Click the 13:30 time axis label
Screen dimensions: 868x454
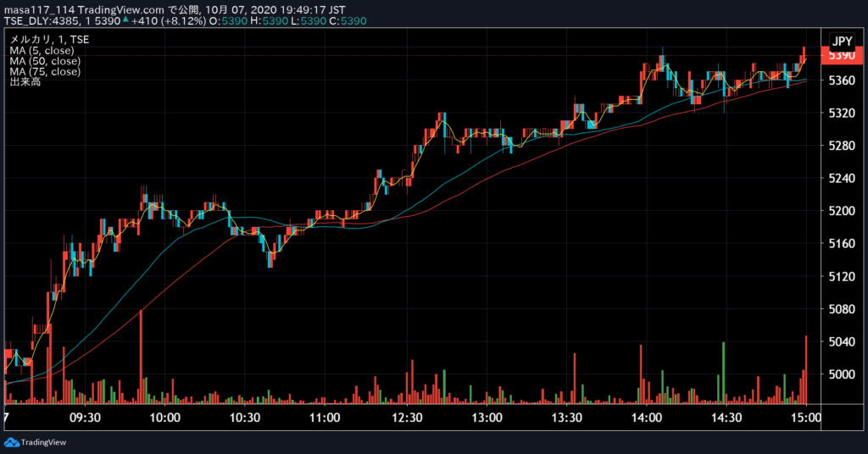[x=566, y=418]
